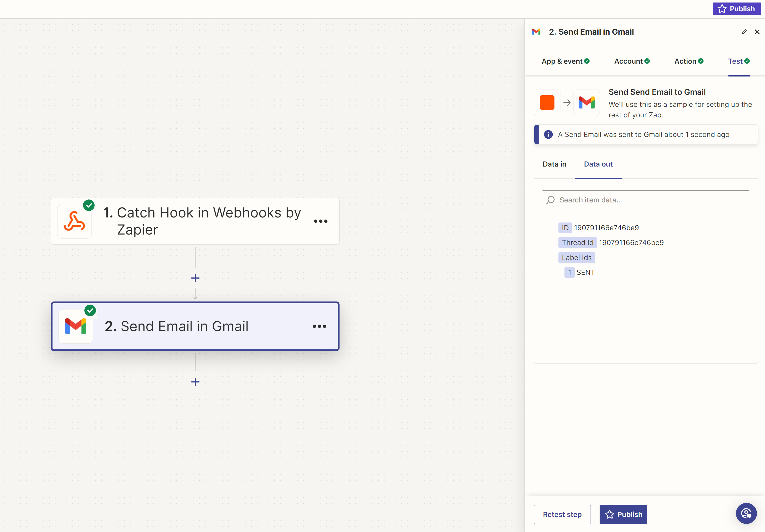Screen dimensions: 765x532
Task: Close the Send Email step panel
Action: coord(757,32)
